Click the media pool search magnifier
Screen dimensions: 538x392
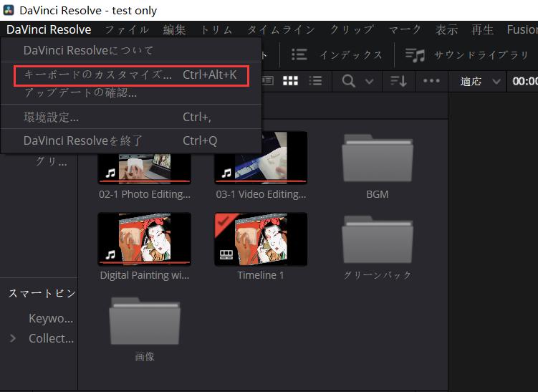(x=349, y=82)
